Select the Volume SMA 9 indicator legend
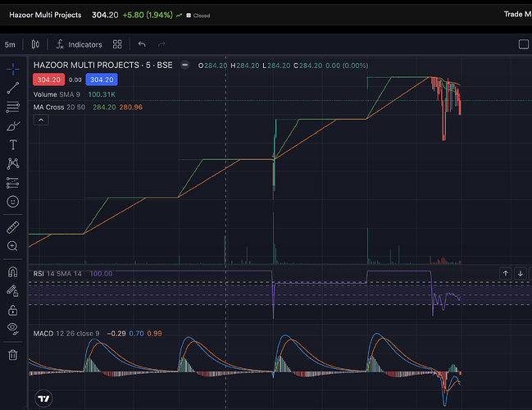The image size is (532, 410). [57, 94]
